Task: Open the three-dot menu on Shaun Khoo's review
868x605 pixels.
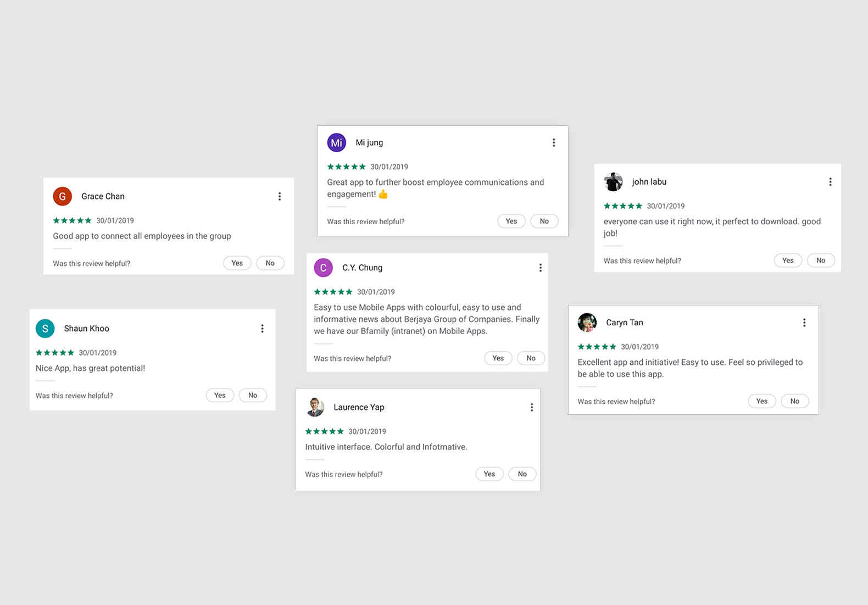Action: pyautogui.click(x=262, y=329)
